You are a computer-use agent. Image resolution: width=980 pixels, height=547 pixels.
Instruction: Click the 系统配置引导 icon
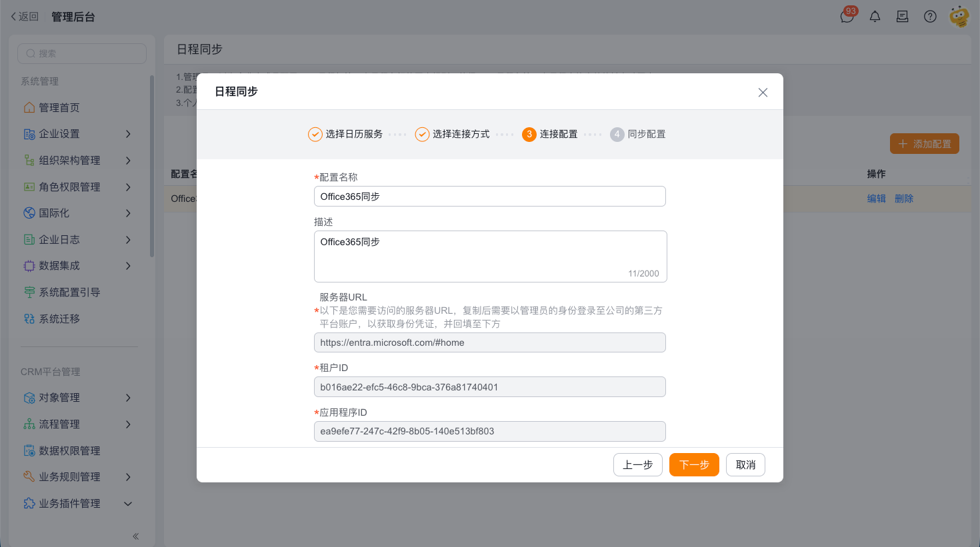[29, 292]
